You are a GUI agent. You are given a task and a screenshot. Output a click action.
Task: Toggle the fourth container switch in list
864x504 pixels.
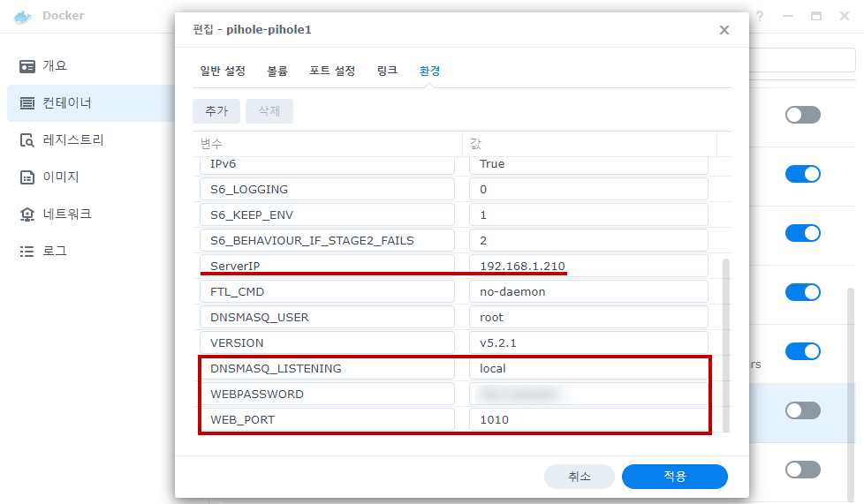[803, 292]
